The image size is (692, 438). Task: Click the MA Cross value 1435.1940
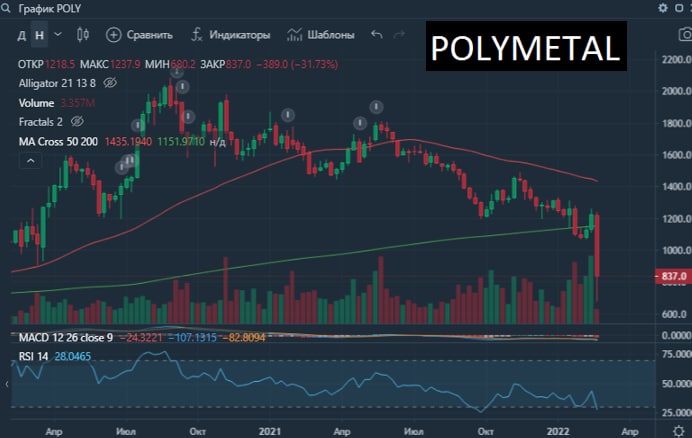click(128, 142)
